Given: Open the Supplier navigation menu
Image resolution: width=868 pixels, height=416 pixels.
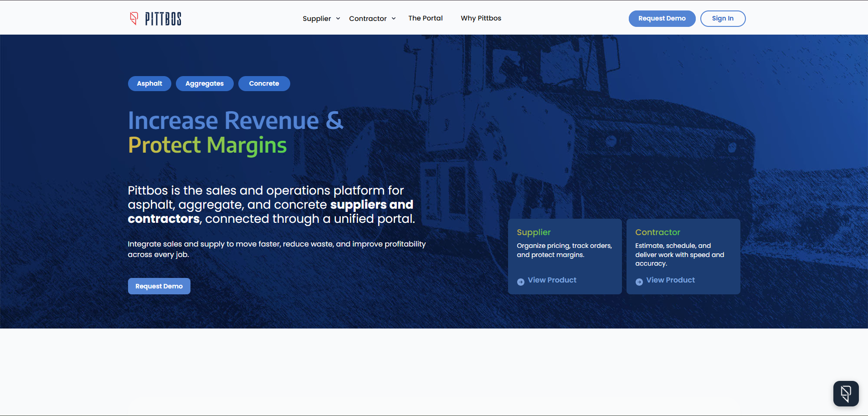Looking at the screenshot, I should pyautogui.click(x=317, y=19).
